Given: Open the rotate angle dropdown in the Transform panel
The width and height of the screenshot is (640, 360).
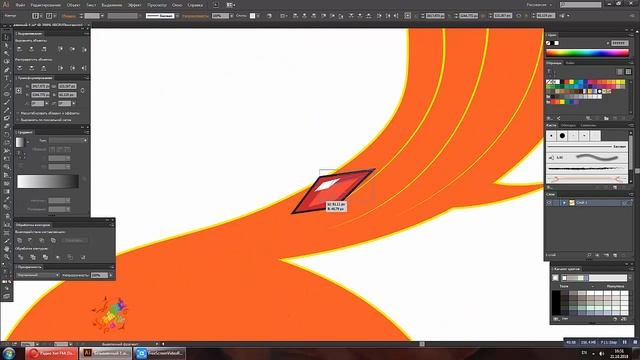Looking at the screenshot, I should point(47,103).
